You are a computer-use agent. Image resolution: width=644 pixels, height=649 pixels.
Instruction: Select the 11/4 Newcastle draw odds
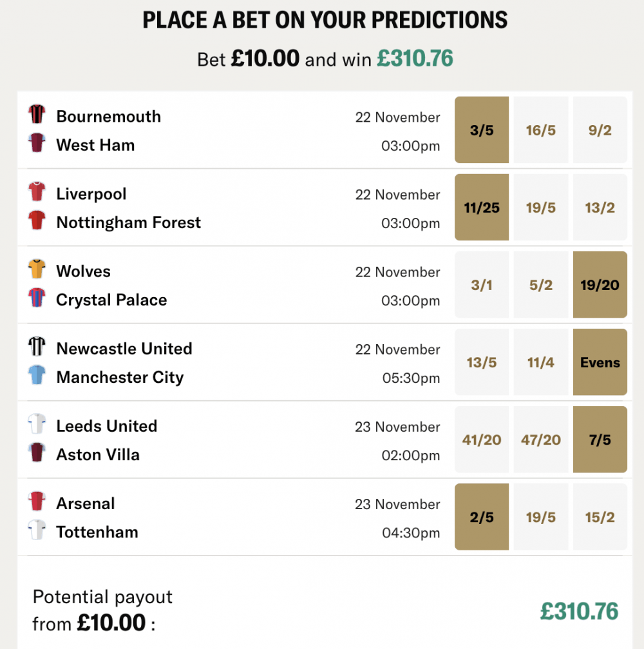[x=541, y=362]
